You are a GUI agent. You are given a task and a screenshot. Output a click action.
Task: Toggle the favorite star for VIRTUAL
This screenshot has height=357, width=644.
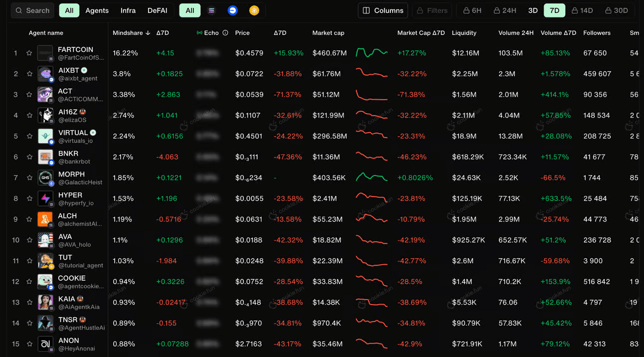click(x=29, y=136)
